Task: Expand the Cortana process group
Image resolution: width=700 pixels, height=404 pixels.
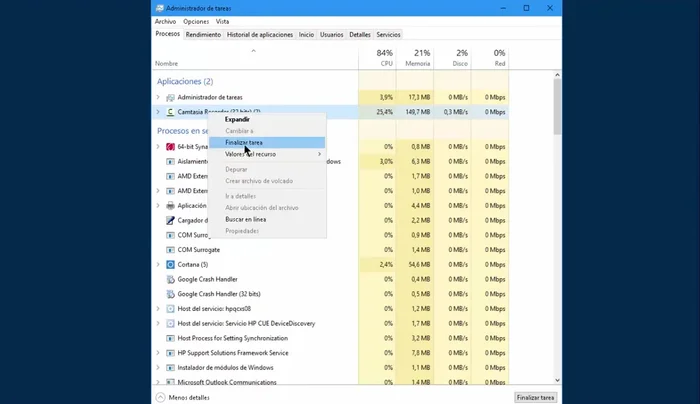Action: [x=158, y=264]
